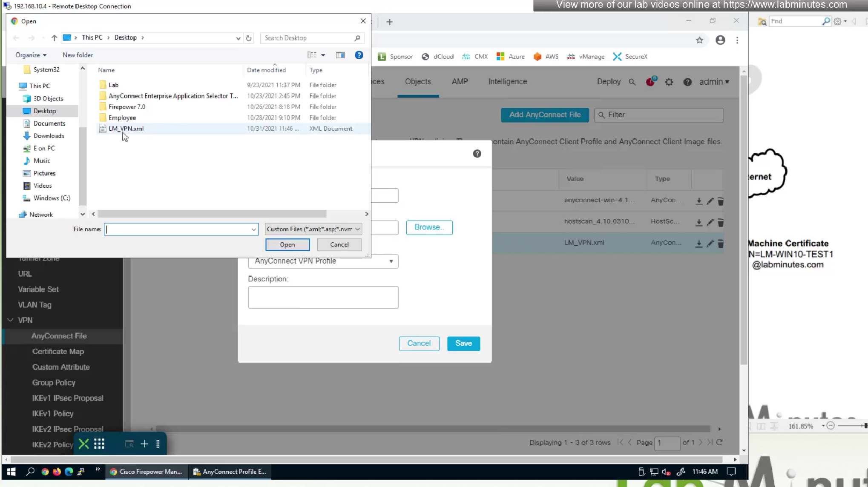This screenshot has width=868, height=487.
Task: Open the file type filter dropdown
Action: 313,229
